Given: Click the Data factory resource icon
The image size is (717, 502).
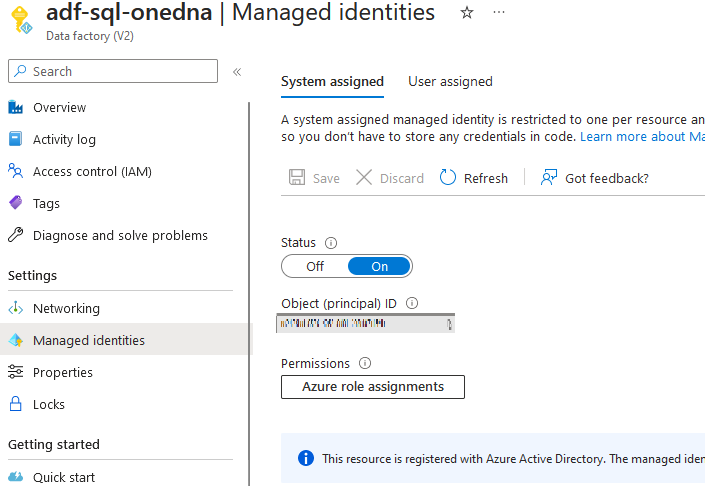Looking at the screenshot, I should click(x=21, y=20).
